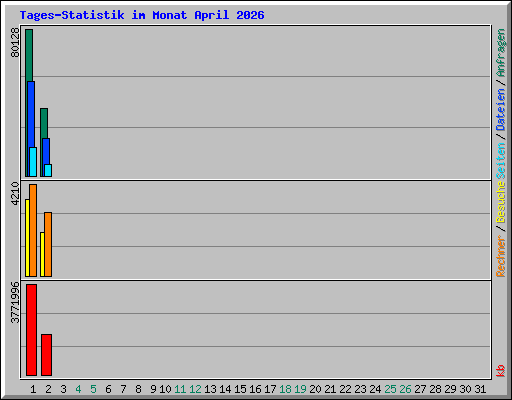This screenshot has width=512, height=400.
Task: Click the 'Anfragen' legend label
Action: (500, 53)
